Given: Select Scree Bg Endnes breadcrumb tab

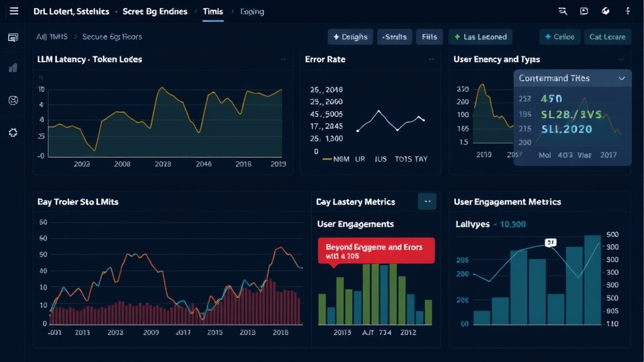Looking at the screenshot, I should tap(155, 11).
